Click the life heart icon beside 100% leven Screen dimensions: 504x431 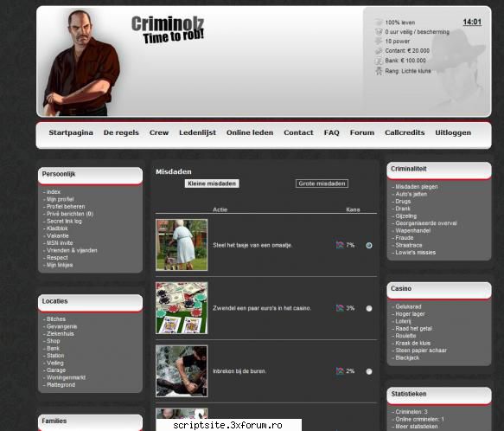379,23
